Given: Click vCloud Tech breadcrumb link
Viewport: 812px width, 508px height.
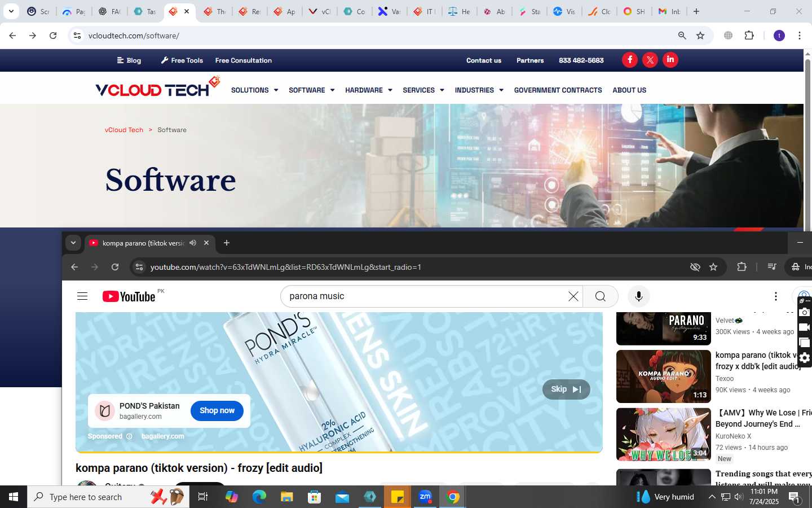Looking at the screenshot, I should tap(124, 130).
